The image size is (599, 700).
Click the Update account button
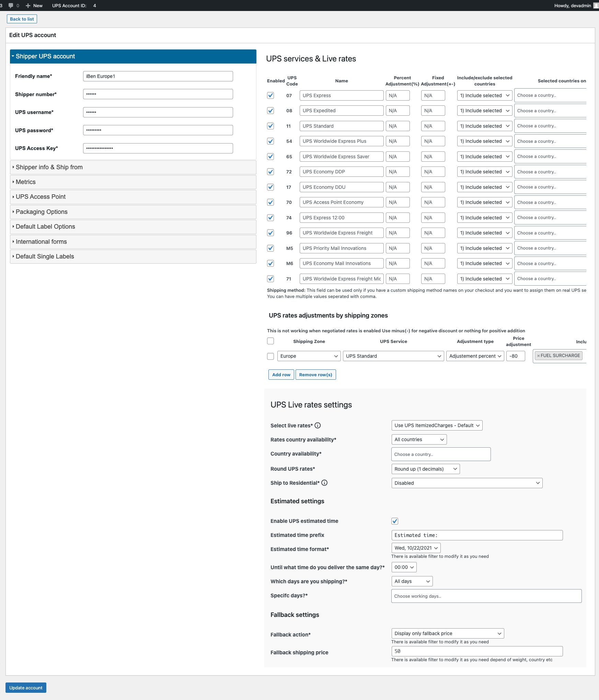(26, 688)
